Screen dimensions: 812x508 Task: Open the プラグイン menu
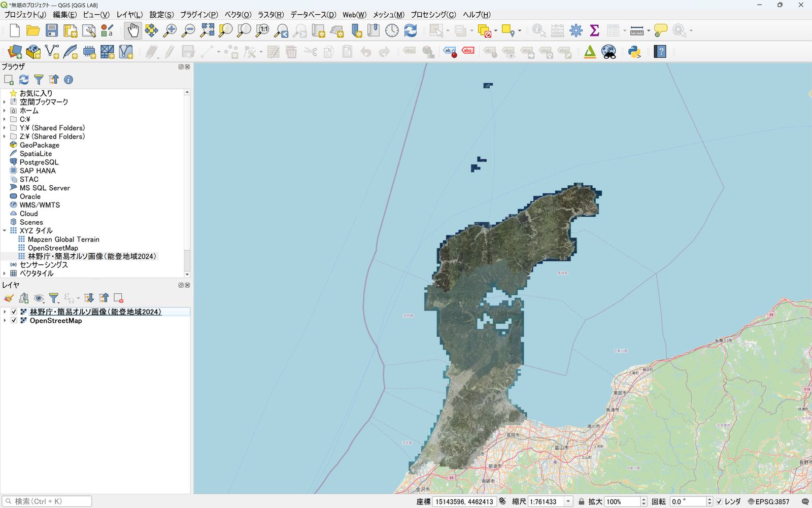point(199,15)
